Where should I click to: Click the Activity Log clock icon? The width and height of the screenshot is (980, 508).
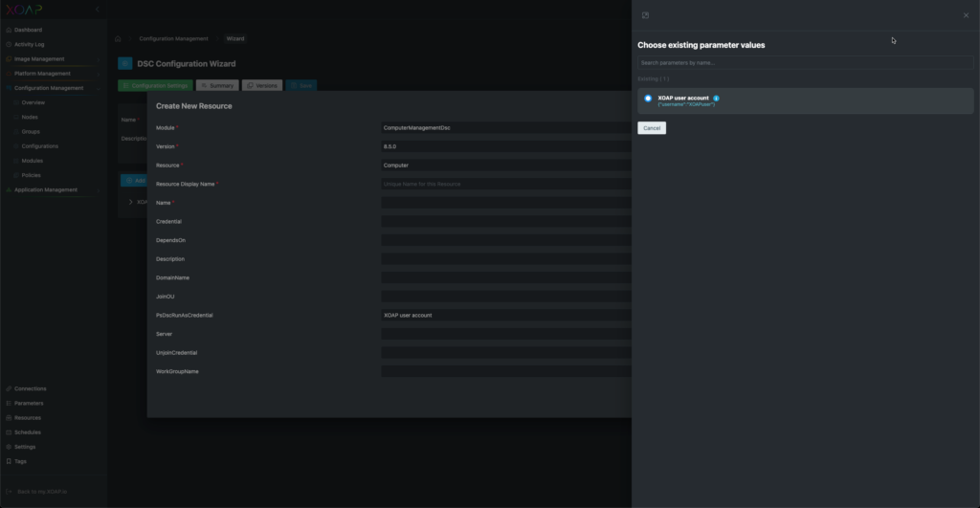tap(9, 44)
